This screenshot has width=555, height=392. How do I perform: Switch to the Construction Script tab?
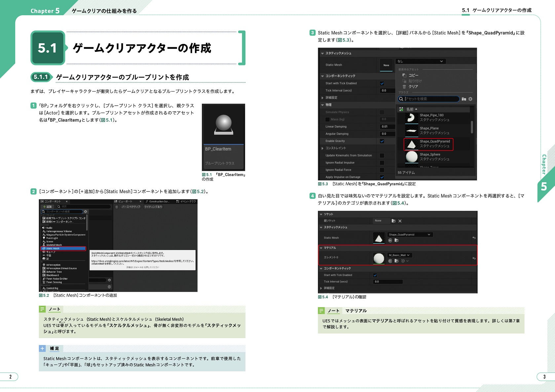[x=158, y=201]
